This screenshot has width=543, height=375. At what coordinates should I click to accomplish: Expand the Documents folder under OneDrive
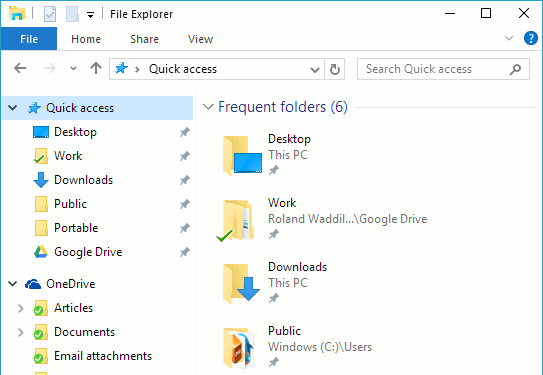click(x=20, y=332)
